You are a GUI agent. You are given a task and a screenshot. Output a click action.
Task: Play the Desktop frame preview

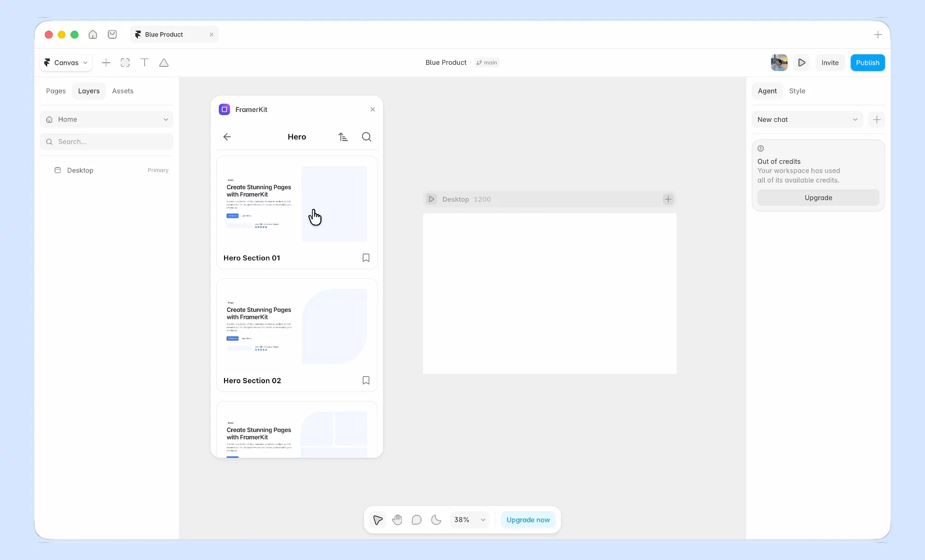click(431, 200)
